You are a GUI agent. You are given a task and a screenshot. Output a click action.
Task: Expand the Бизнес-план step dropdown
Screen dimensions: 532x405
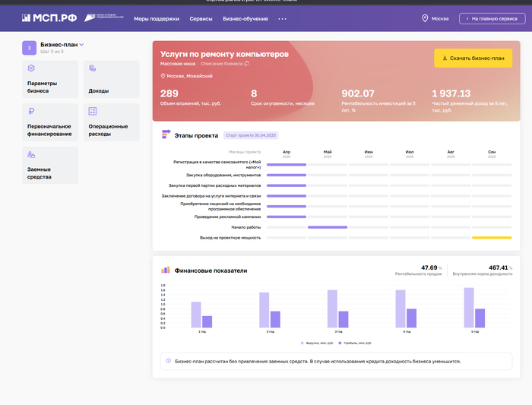click(81, 45)
